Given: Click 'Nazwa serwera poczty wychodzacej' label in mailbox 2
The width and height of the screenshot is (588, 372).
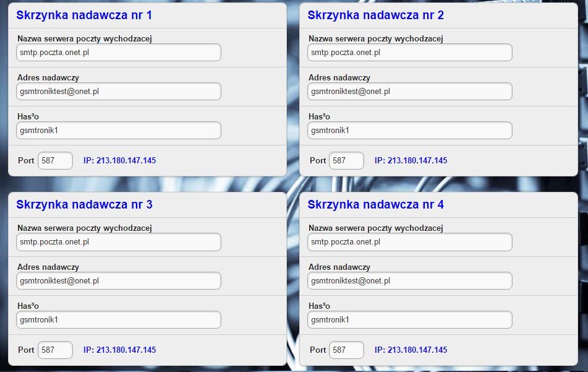Looking at the screenshot, I should tap(376, 39).
